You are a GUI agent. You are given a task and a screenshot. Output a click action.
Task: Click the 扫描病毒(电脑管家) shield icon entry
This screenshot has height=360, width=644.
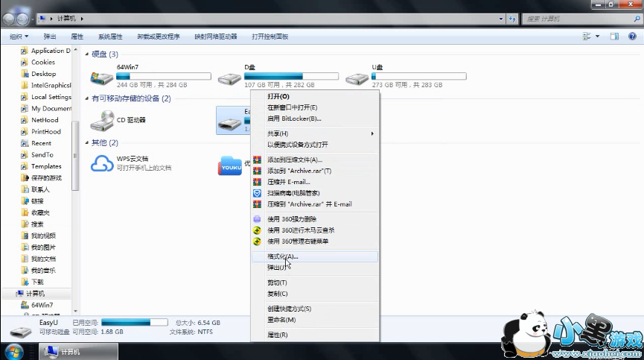click(x=257, y=193)
